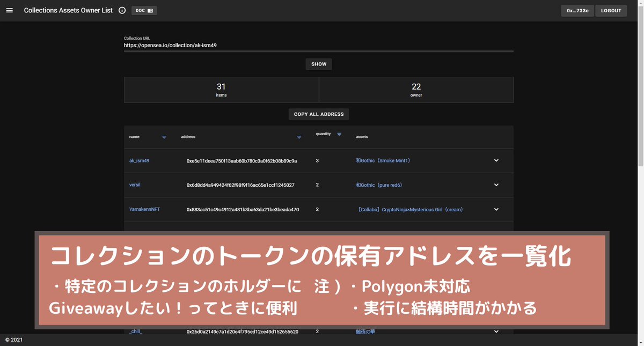Open the filter icon on the name column
The image size is (644, 346).
coord(163,137)
